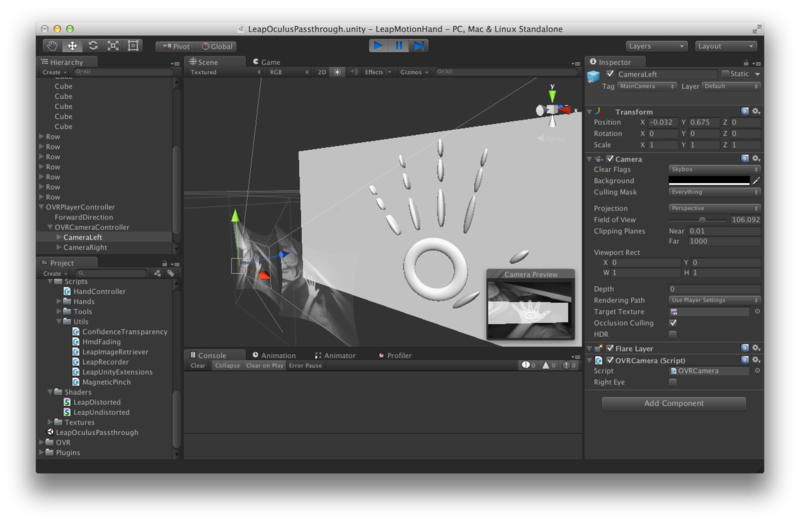800x523 pixels.
Task: Select the Scale tool
Action: click(113, 46)
